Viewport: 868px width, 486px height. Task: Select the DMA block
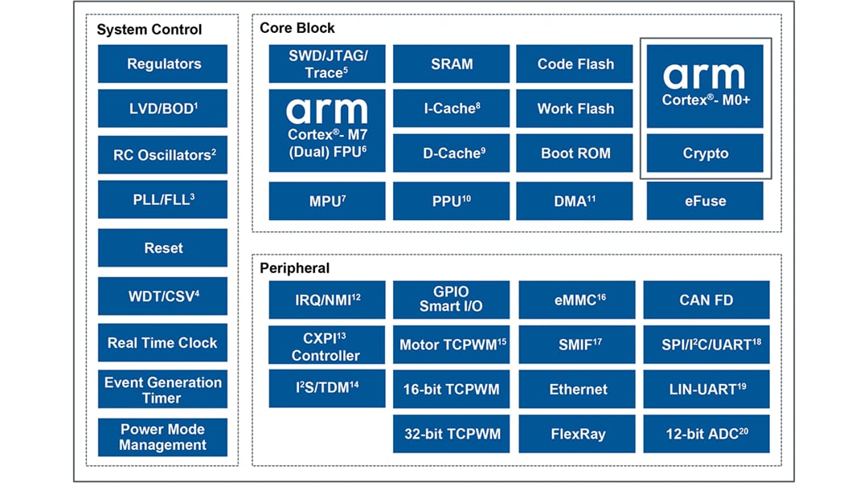click(575, 200)
